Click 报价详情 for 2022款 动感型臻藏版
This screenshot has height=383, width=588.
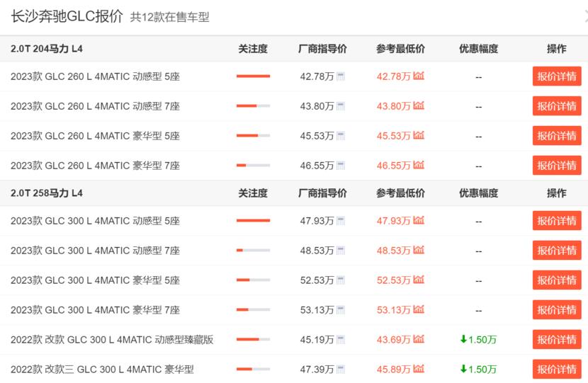[557, 340]
